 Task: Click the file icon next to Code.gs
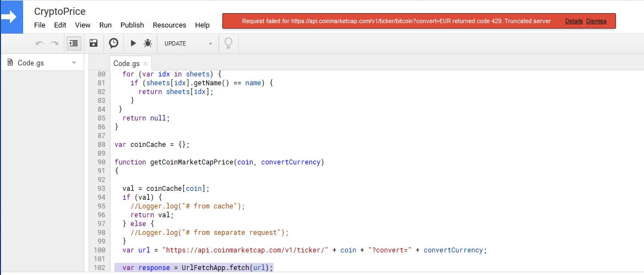[x=10, y=62]
